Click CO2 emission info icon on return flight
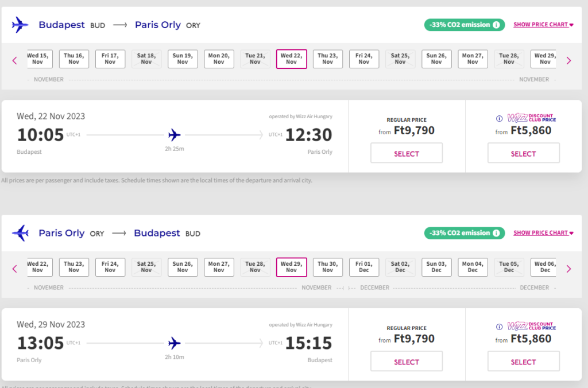Screen dimensions: 588x388 tap(496, 233)
